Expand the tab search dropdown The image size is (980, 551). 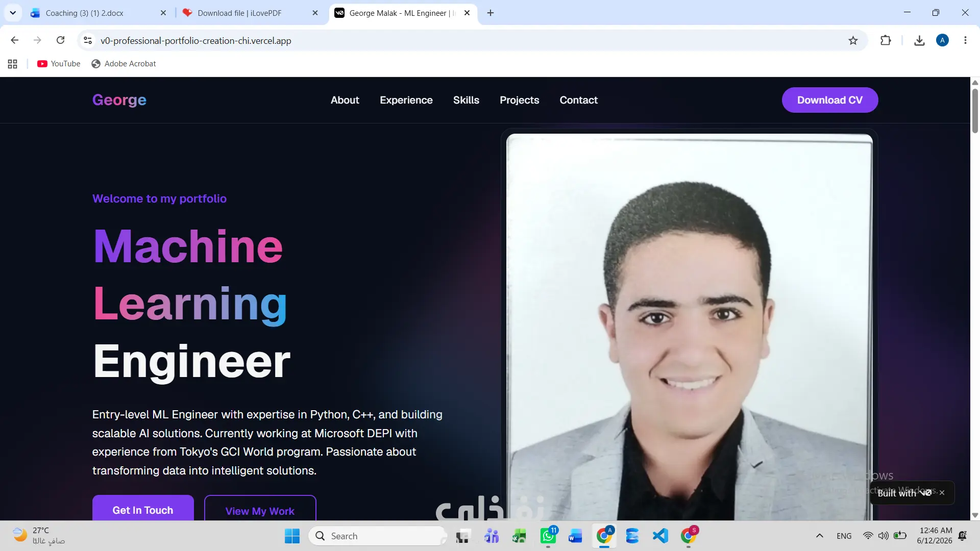(13, 13)
